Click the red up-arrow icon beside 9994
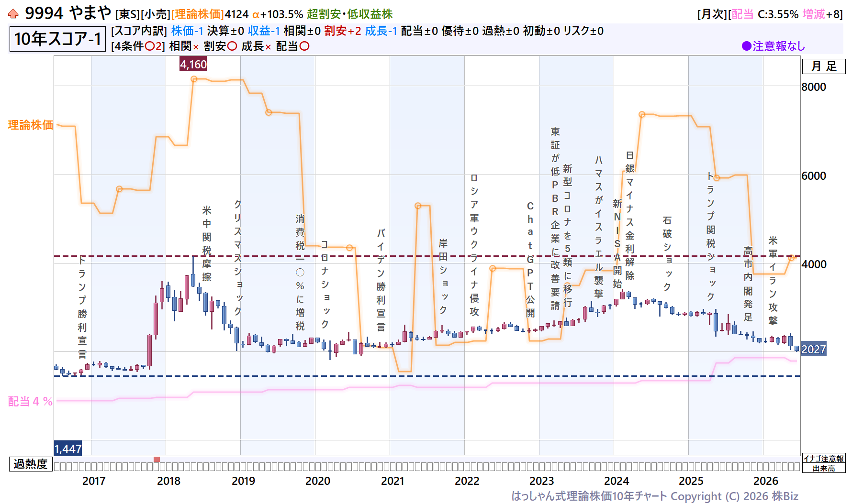This screenshot has width=852, height=504. pyautogui.click(x=13, y=14)
